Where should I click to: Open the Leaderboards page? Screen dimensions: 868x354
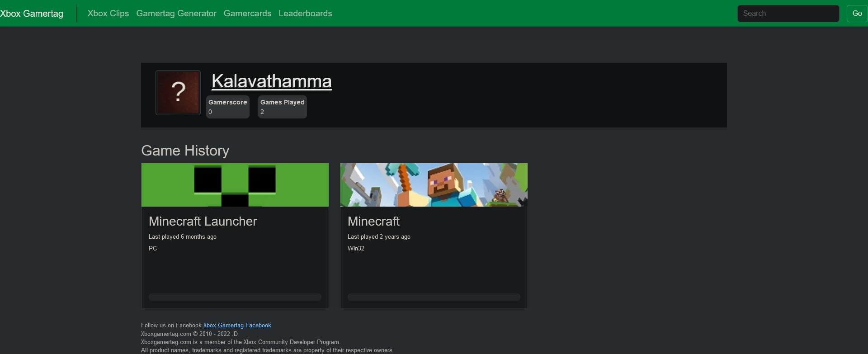pyautogui.click(x=305, y=14)
